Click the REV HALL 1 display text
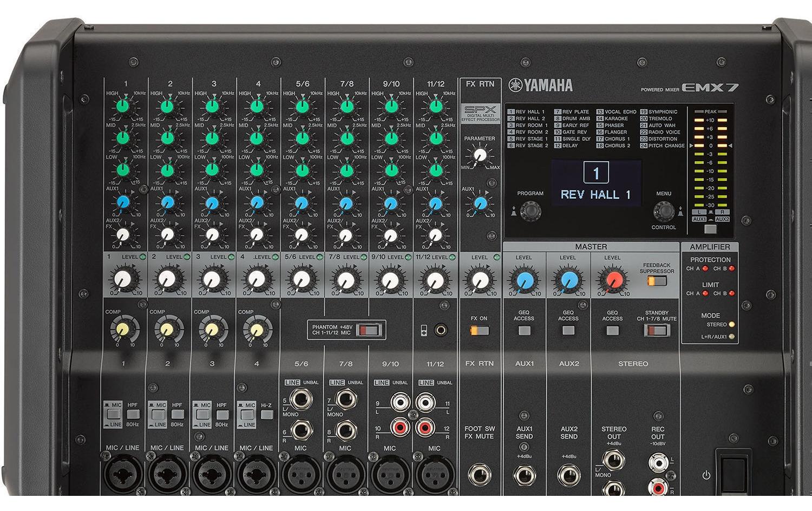 tap(595, 195)
